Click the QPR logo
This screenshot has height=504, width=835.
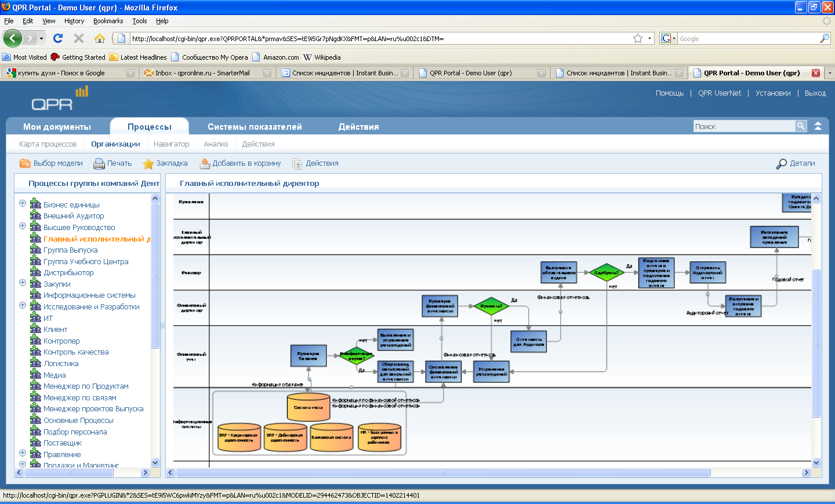click(60, 98)
